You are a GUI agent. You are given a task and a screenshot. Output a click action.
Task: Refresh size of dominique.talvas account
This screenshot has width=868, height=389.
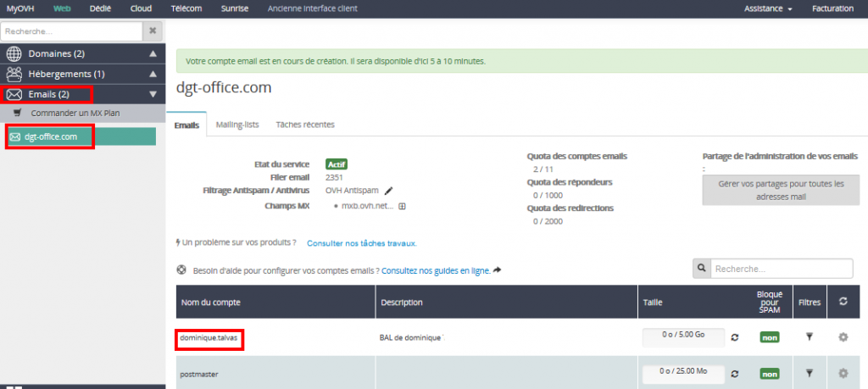point(735,337)
